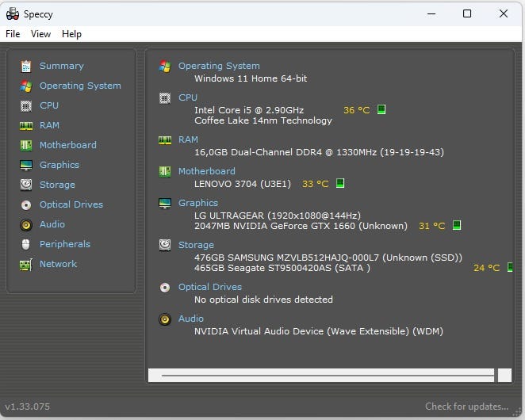
Task: Open the Operating System heading in main panel
Action: [x=218, y=66]
